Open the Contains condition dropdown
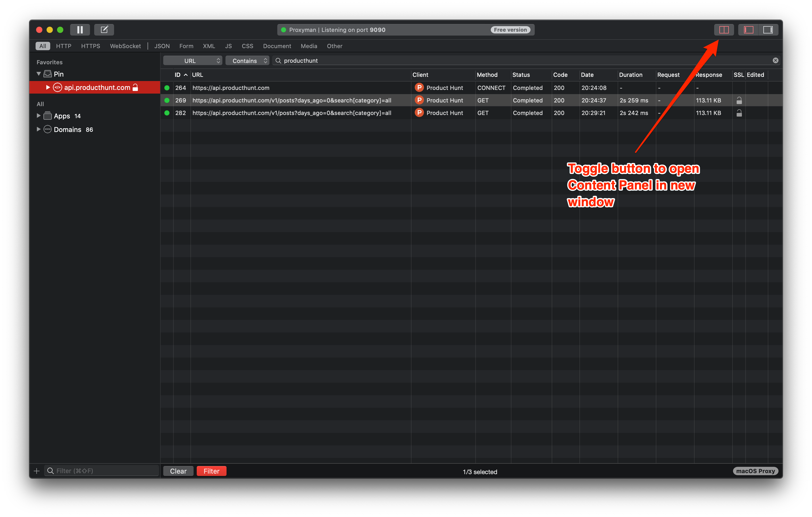This screenshot has height=517, width=812. [247, 61]
